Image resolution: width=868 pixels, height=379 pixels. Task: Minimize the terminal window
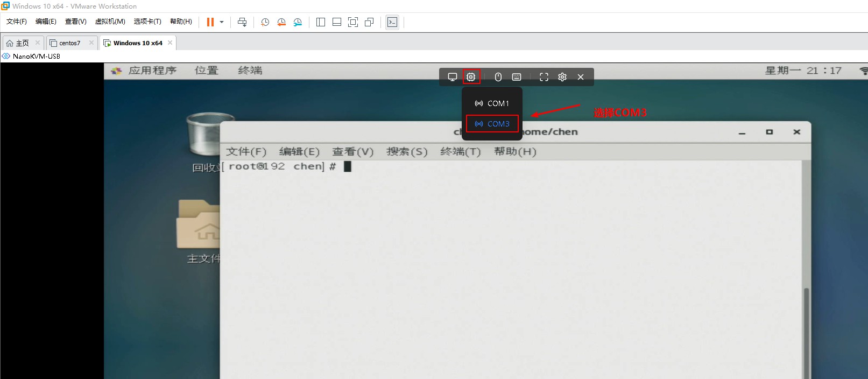pyautogui.click(x=742, y=132)
